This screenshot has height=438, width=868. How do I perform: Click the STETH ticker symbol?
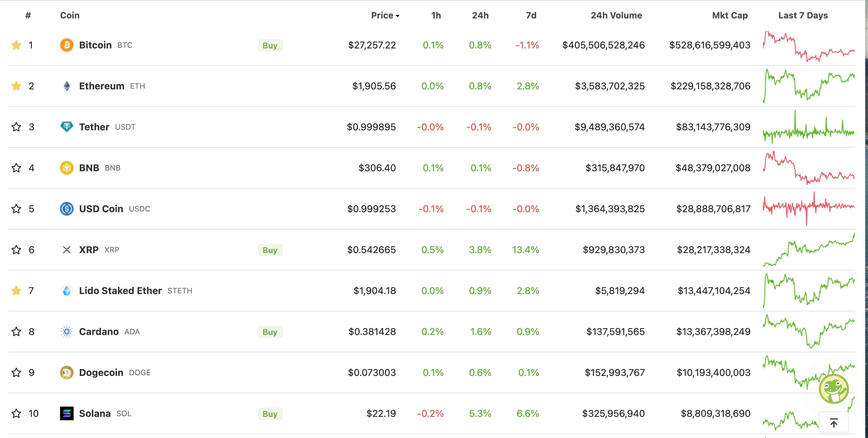click(180, 291)
